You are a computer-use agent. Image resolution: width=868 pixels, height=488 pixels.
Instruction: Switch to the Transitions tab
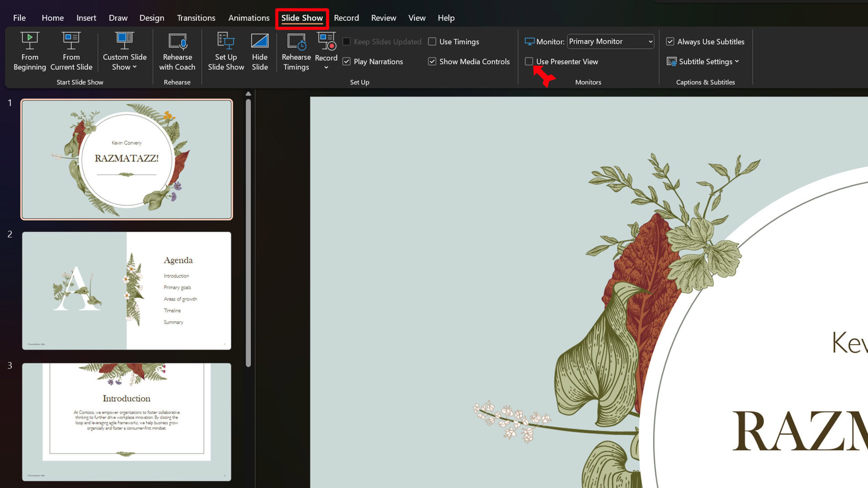[x=196, y=18]
